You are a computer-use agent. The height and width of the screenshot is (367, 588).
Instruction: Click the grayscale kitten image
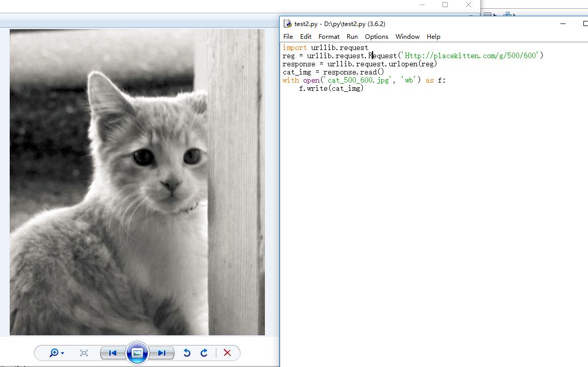(137, 182)
